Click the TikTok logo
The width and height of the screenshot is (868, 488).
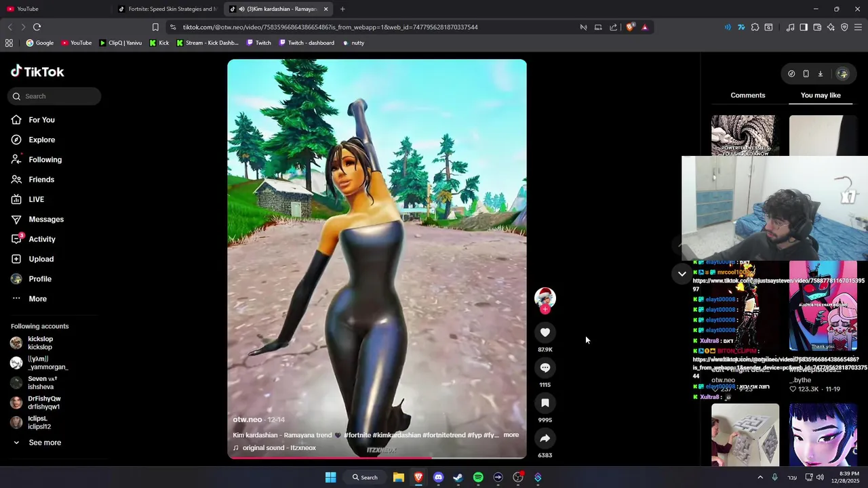point(37,71)
